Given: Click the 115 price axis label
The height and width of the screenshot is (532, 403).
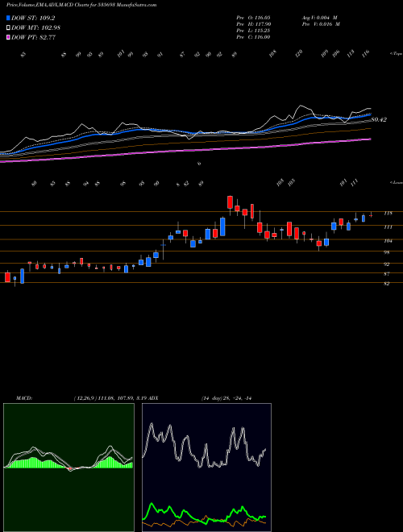Looking at the screenshot, I should (x=388, y=214).
